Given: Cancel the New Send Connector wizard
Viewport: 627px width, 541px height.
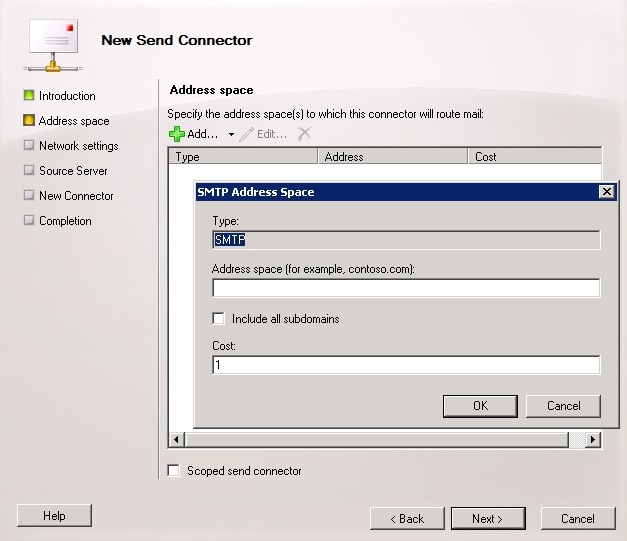Looking at the screenshot, I should (578, 519).
